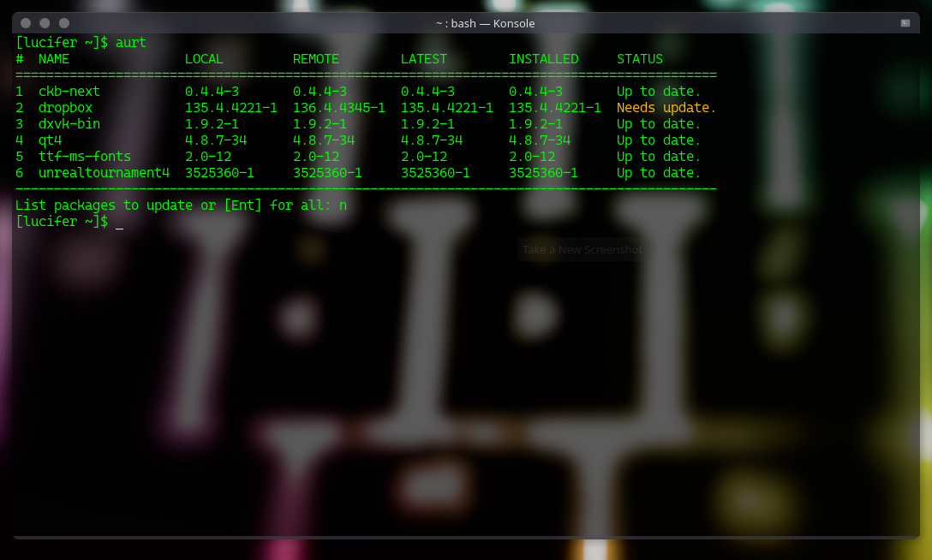The image size is (932, 560).
Task: Click ckb-next's REMOTE version '0.4.4-3'
Action: (320, 92)
